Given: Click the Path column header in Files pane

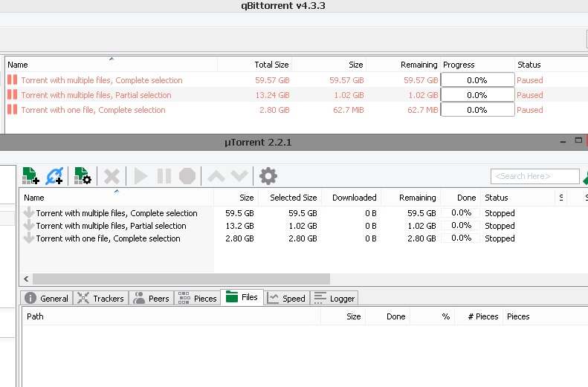Looking at the screenshot, I should pos(172,316).
